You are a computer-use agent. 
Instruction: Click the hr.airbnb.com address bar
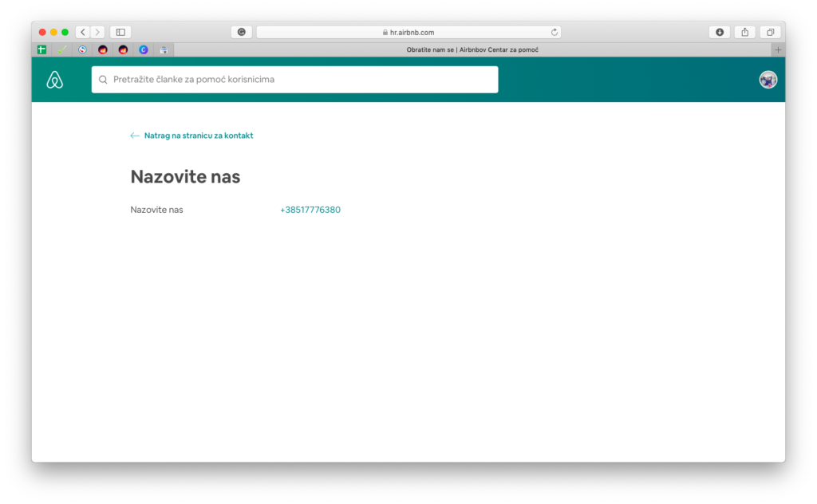pos(408,32)
